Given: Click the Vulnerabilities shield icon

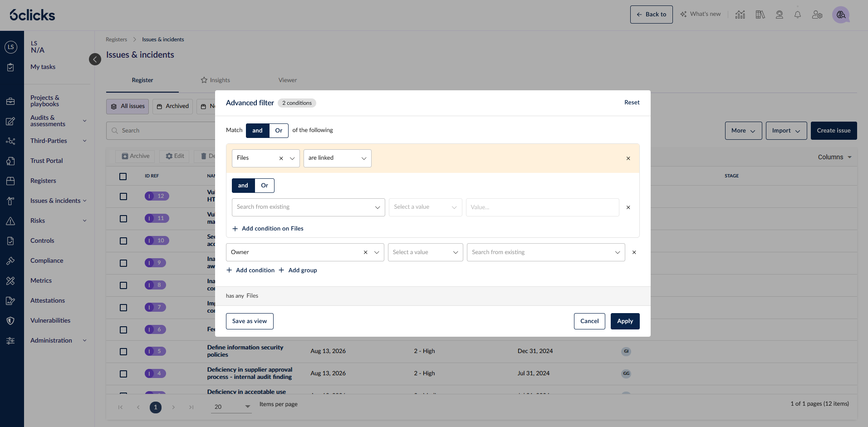Looking at the screenshot, I should [x=10, y=321].
